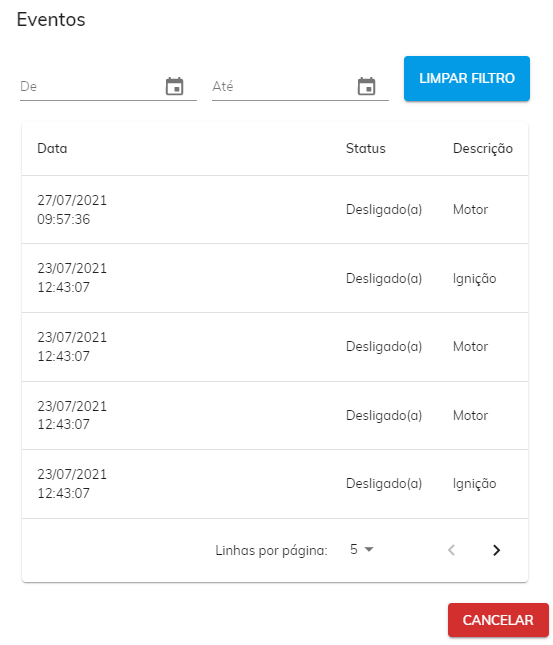The image size is (553, 645).
Task: Focus the De date input field
Action: click(91, 86)
